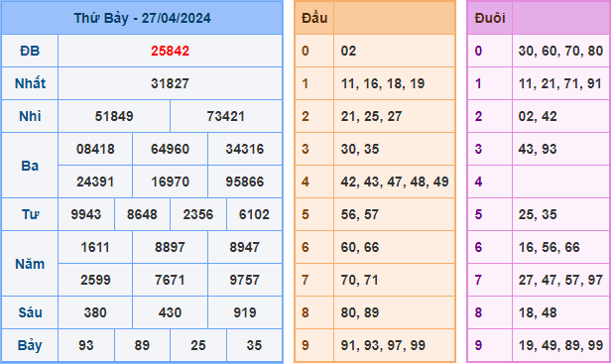612x364 pixels.
Task: Click the header 'Thứ Bảy - 27/04/2024'
Action: point(142,18)
